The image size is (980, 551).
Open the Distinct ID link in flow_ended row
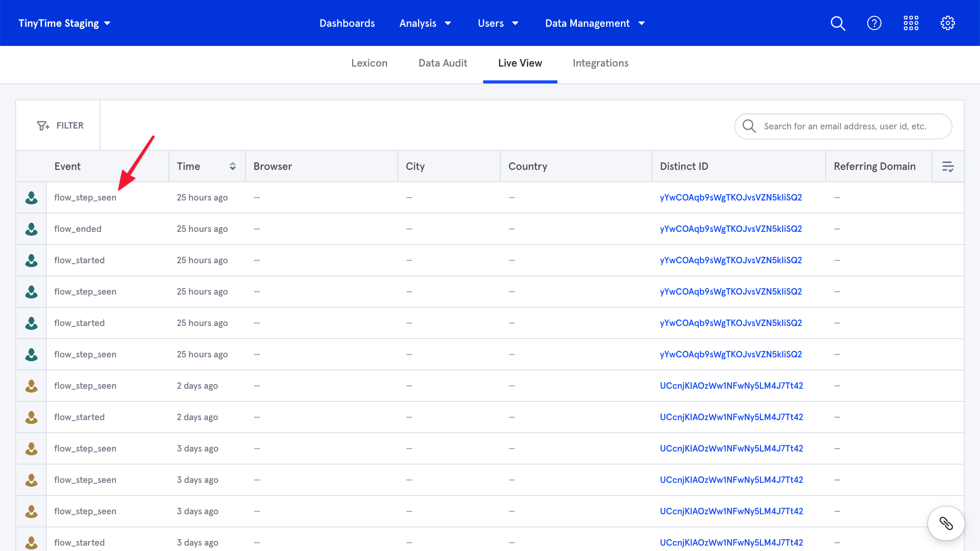pyautogui.click(x=731, y=229)
